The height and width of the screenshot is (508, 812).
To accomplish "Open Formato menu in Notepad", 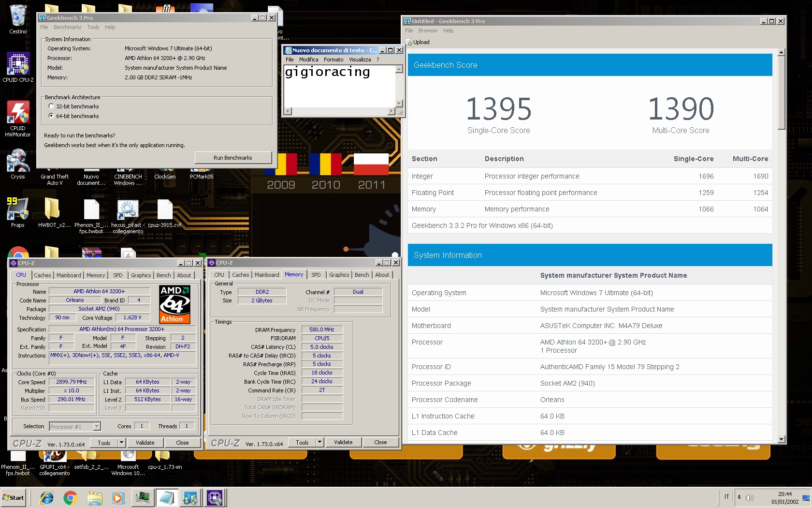I will point(333,60).
